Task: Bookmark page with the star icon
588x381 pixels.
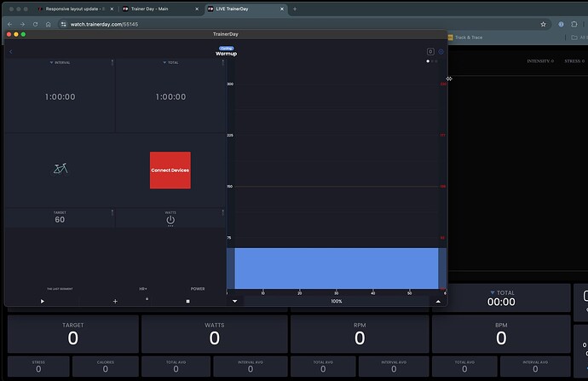Action: tap(543, 25)
